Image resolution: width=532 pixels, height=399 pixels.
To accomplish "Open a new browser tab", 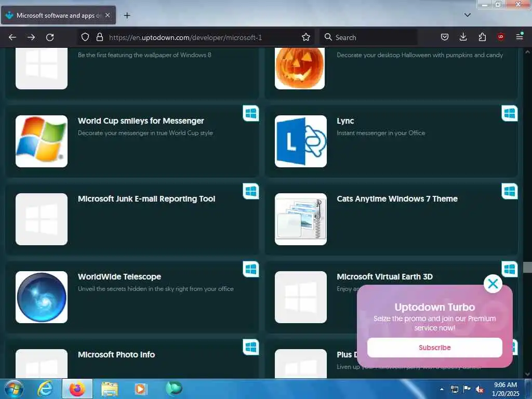I will 127,15.
